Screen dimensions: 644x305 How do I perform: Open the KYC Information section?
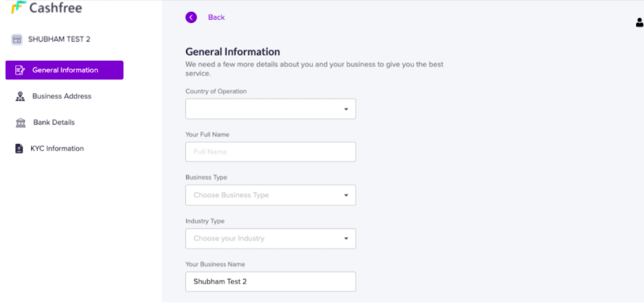[x=57, y=149]
